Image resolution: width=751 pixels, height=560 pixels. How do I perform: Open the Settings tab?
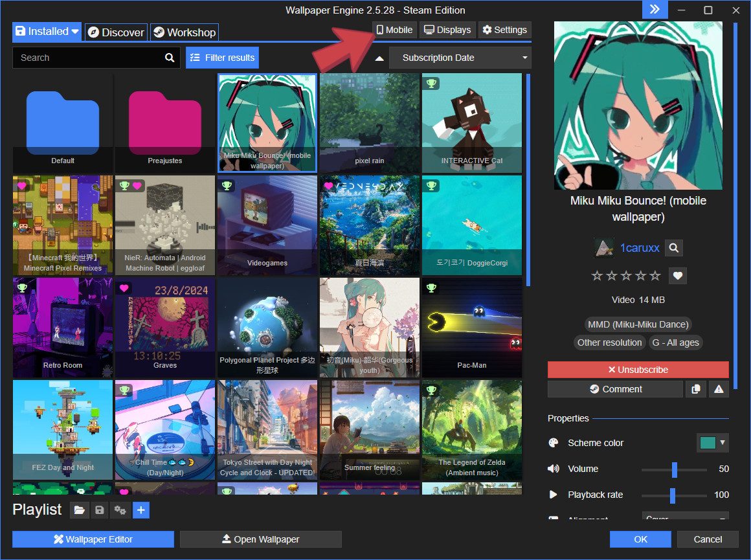click(x=505, y=30)
